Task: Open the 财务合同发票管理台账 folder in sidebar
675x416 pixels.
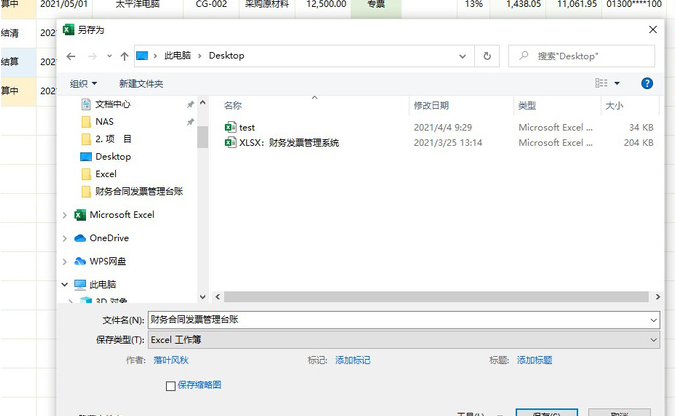Action: tap(139, 191)
